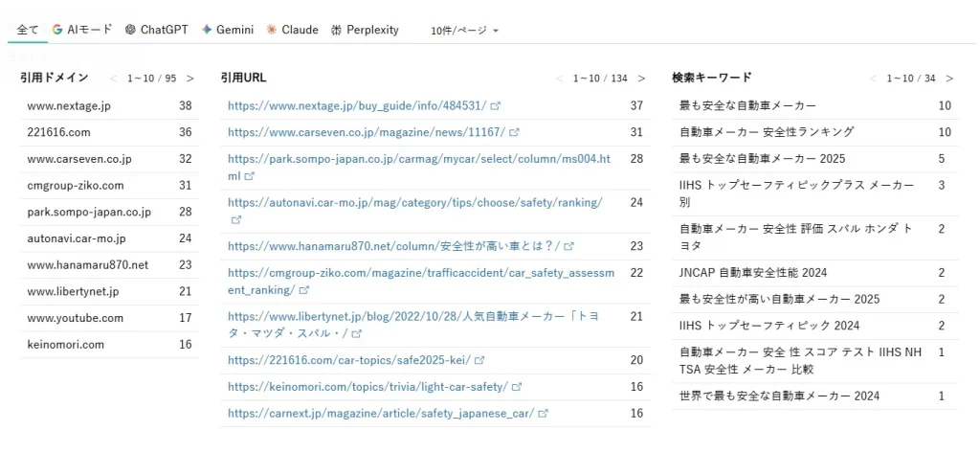Screen dimensions: 980x453
Task: Click external-link icon beside light-car-safety URL
Action: (517, 387)
